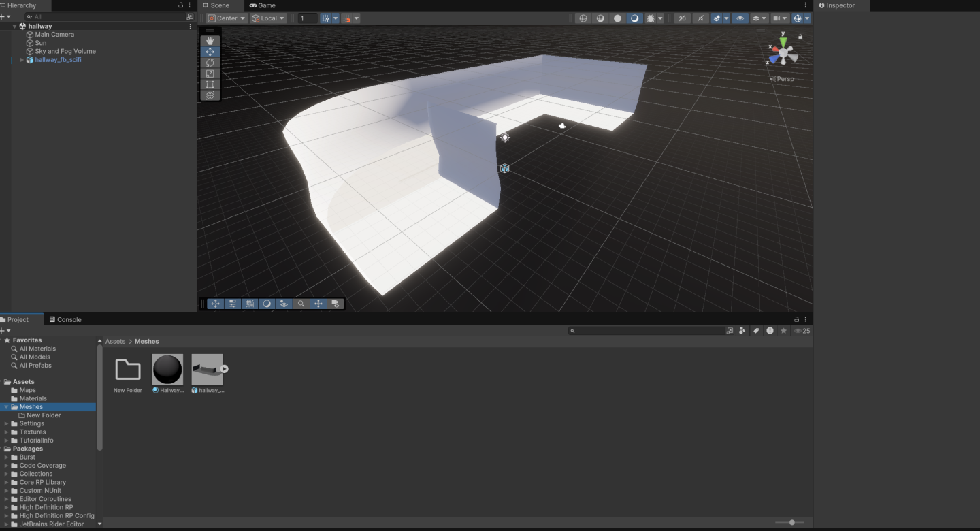
Task: Open search-by-label tag filter in Project panel
Action: pyautogui.click(x=756, y=331)
